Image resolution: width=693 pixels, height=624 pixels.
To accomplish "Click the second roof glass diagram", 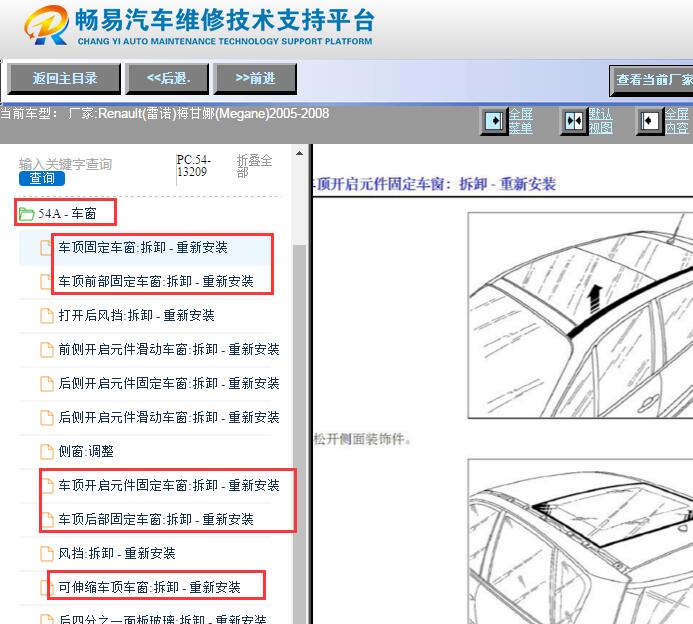I will point(580,541).
